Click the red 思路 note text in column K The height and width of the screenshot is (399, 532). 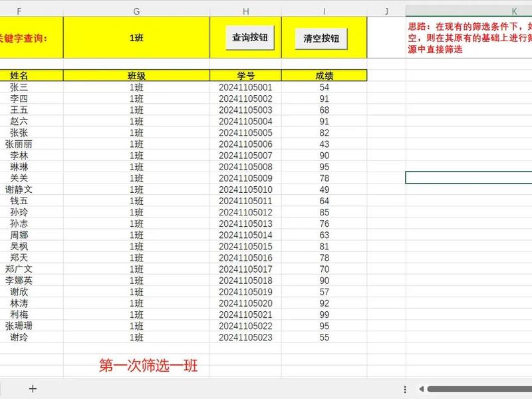[470, 38]
